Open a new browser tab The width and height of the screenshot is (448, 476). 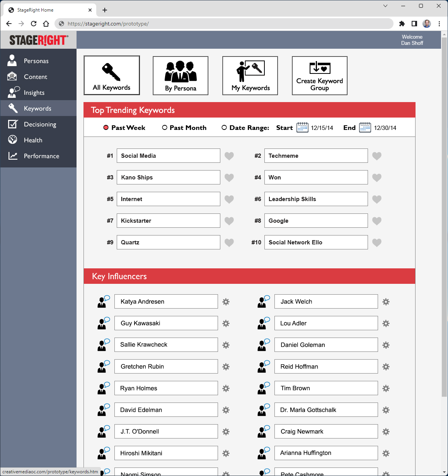105,10
